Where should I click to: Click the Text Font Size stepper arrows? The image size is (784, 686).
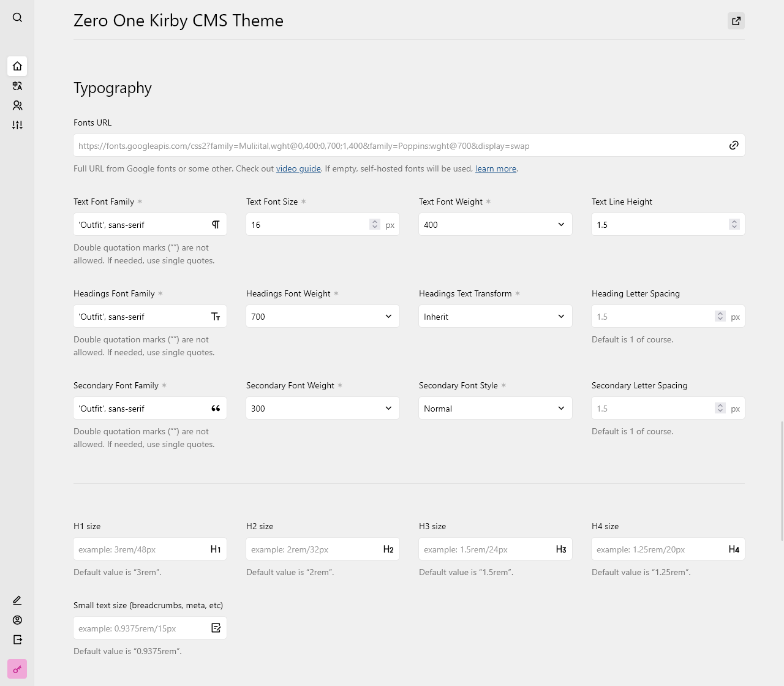click(375, 225)
